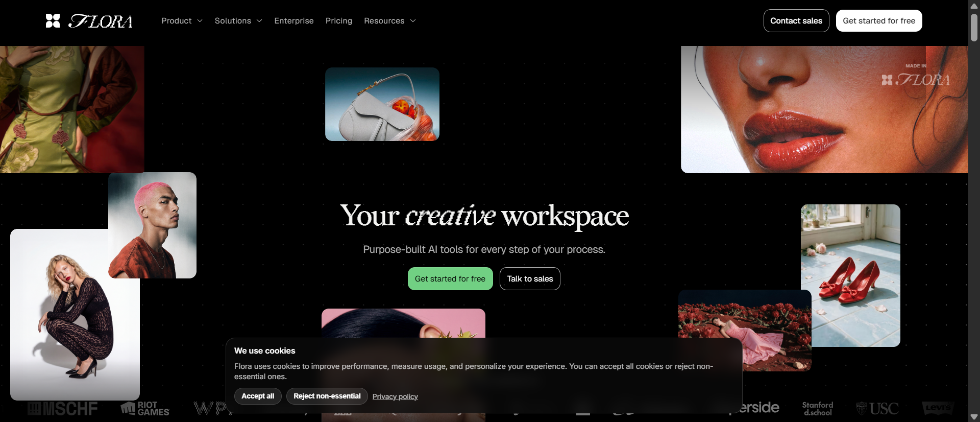Click the Your creative workspace headline
The image size is (980, 422).
484,216
